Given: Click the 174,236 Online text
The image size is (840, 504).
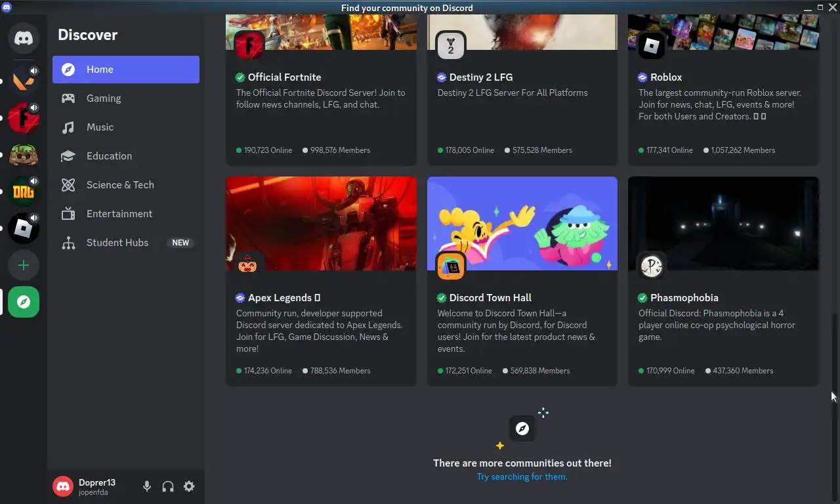Looking at the screenshot, I should (x=268, y=371).
